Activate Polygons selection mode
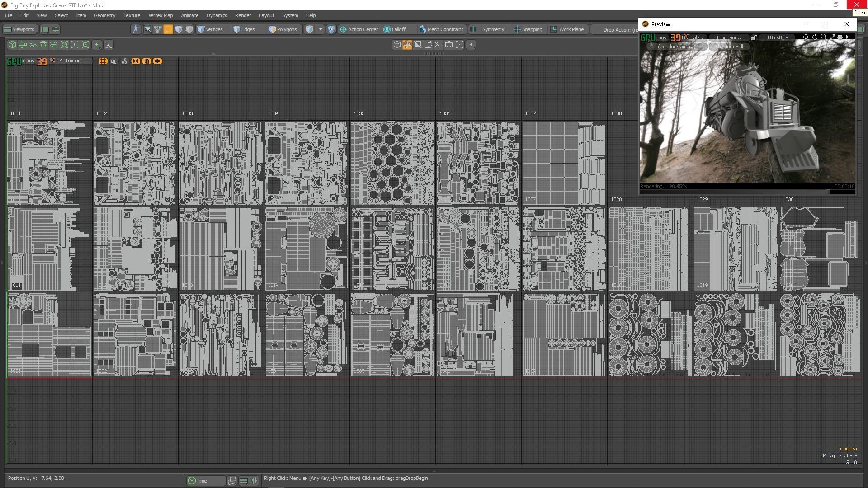This screenshot has width=868, height=488. [283, 29]
